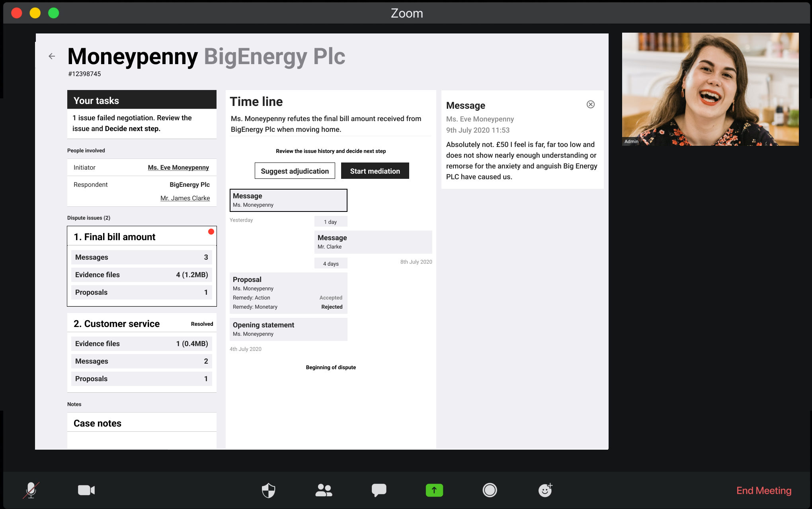Click the 4 days interval label

(x=331, y=264)
